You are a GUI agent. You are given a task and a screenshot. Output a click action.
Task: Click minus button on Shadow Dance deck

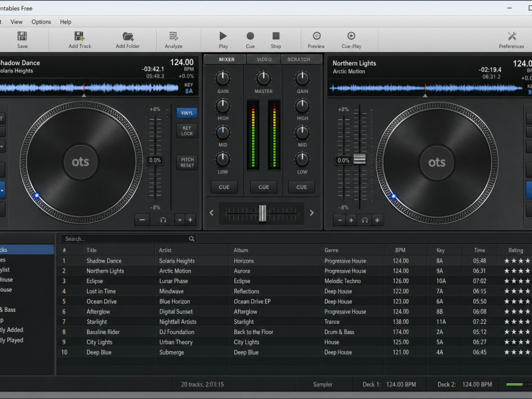(x=142, y=220)
